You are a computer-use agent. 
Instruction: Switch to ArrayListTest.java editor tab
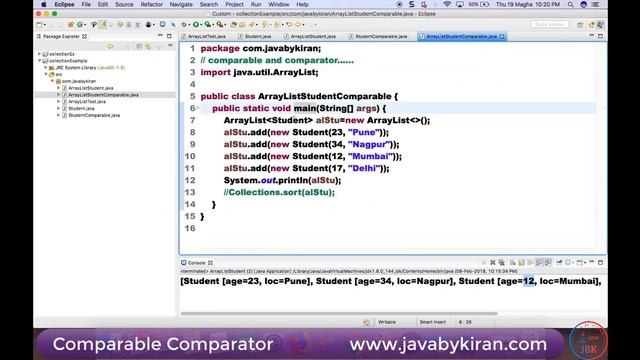207,36
